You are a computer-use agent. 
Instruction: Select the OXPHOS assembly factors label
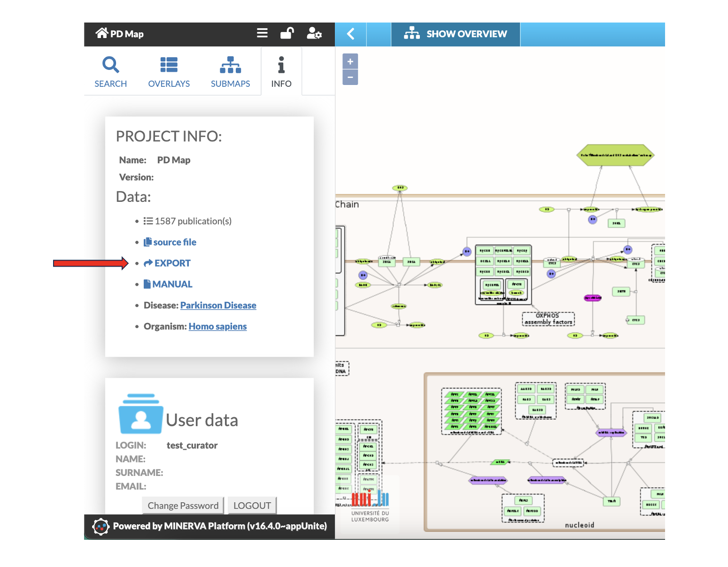pos(548,319)
